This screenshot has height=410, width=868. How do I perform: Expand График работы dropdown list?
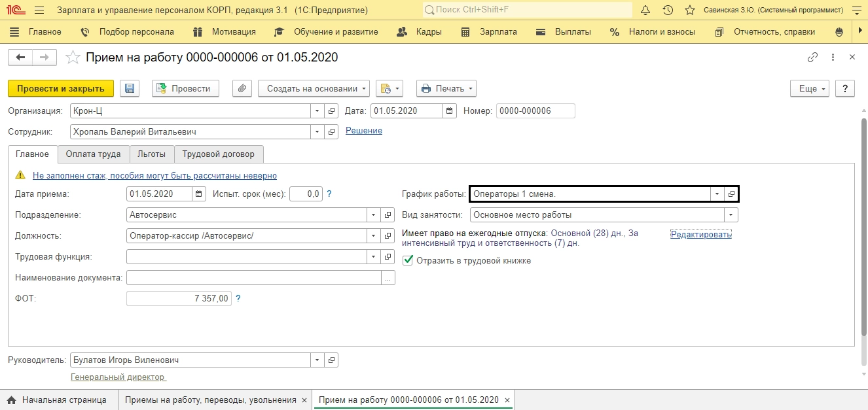click(717, 194)
